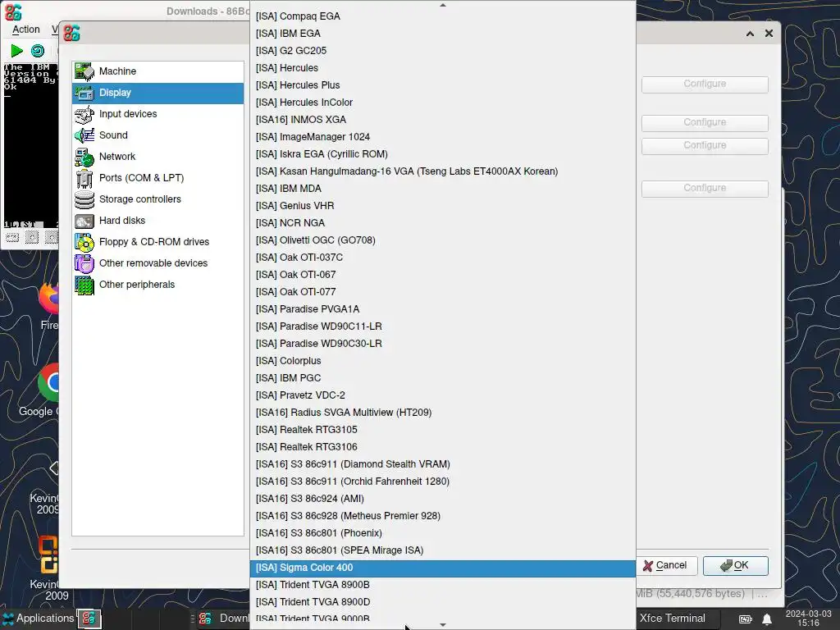Open the Sound settings category
The image size is (840, 630).
[x=157, y=135]
